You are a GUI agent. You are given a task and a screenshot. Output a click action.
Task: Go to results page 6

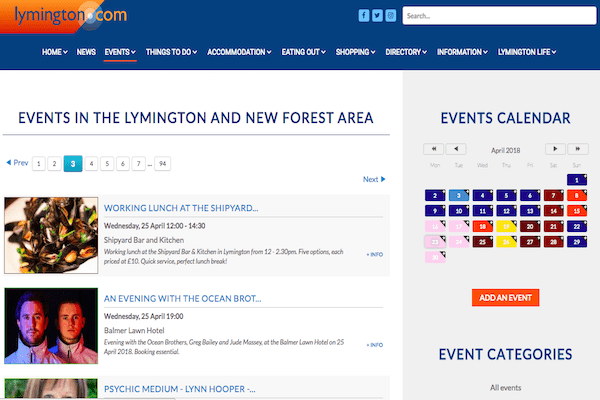click(123, 164)
